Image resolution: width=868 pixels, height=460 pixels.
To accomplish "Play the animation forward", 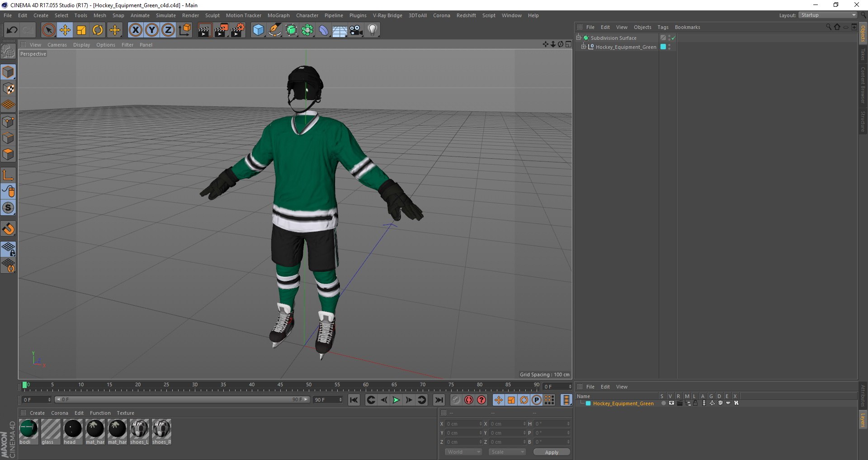I will pos(396,400).
